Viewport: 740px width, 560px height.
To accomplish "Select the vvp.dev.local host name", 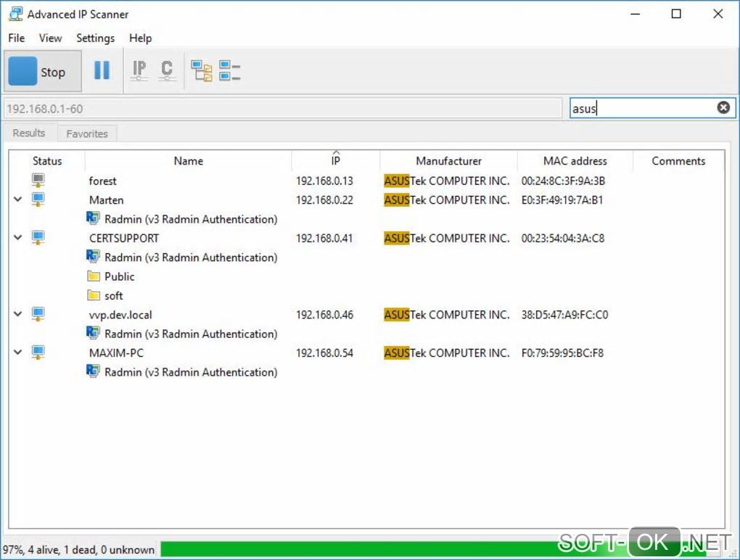I will (120, 315).
